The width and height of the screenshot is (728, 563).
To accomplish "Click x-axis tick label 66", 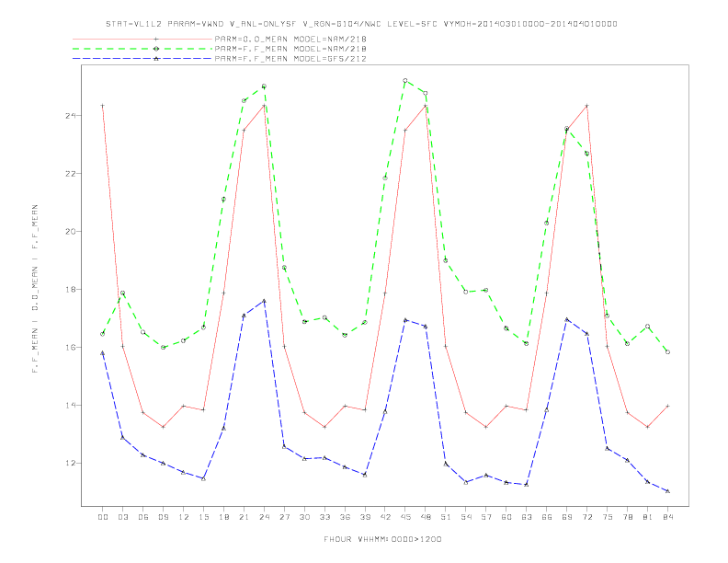I will pyautogui.click(x=547, y=517).
